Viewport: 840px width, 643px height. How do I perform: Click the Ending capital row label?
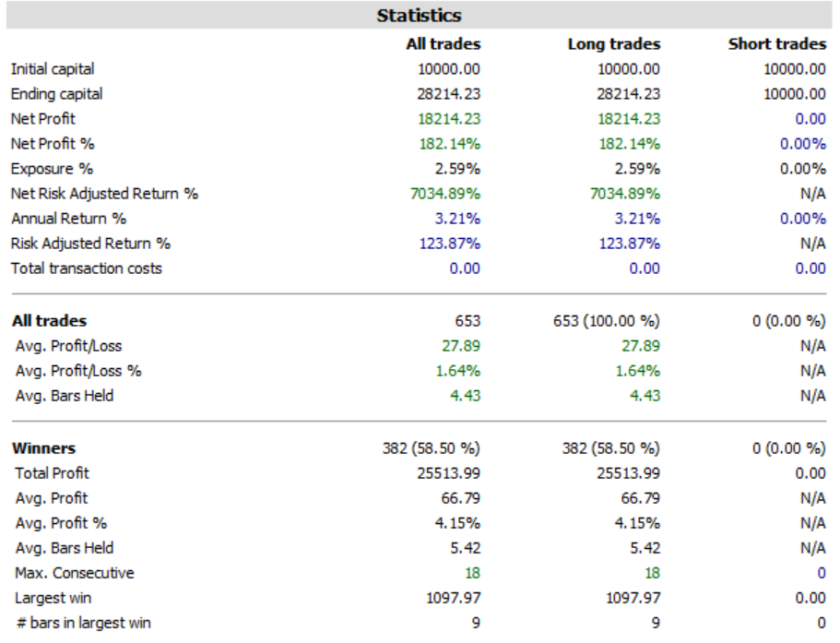[x=56, y=93]
